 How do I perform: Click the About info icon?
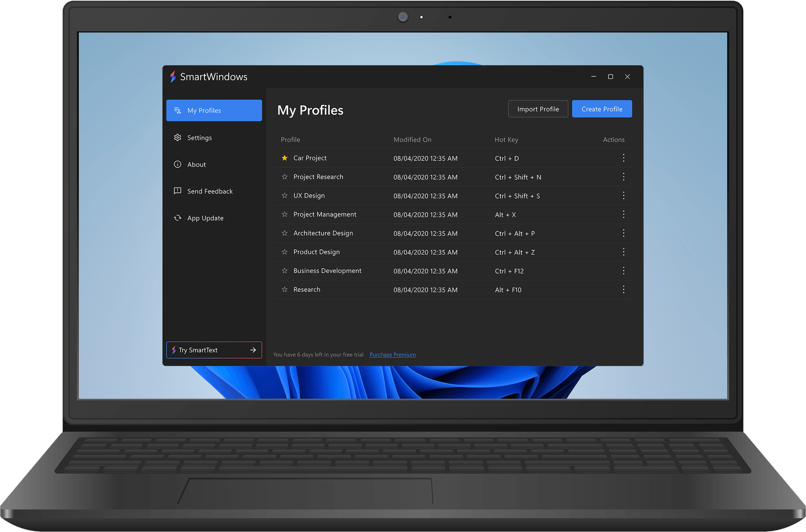(177, 164)
